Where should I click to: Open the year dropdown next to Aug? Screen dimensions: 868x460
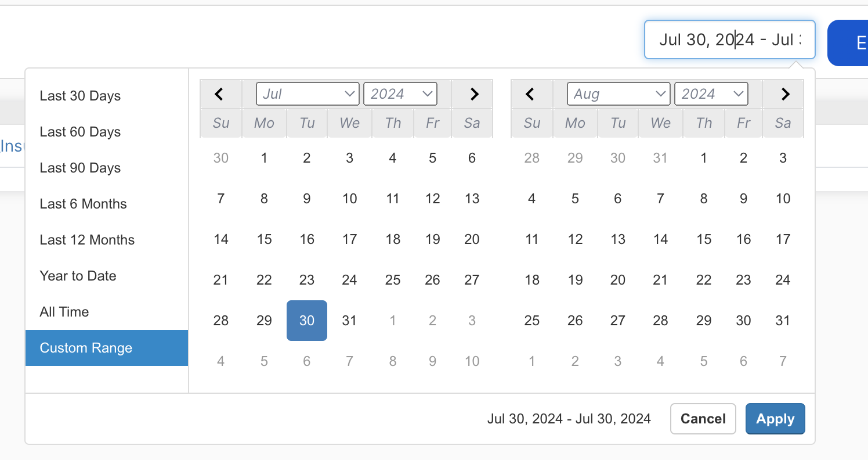711,94
